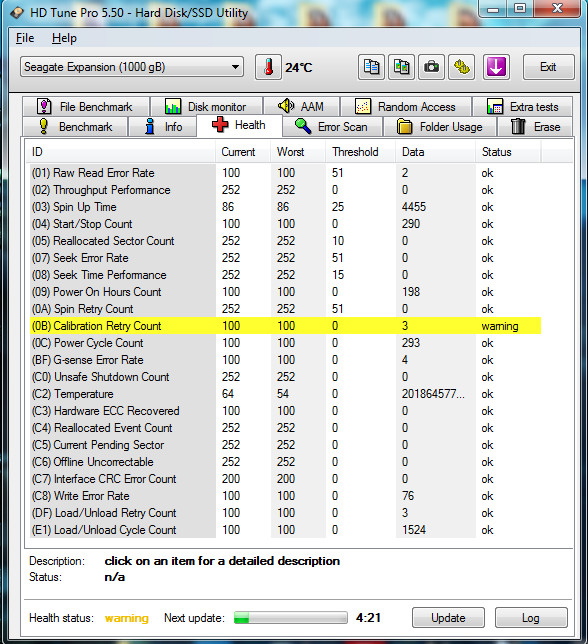Click the Exit button

tap(548, 67)
